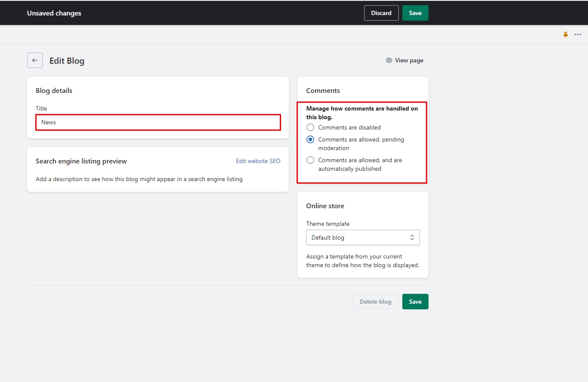Image resolution: width=588 pixels, height=382 pixels.
Task: Click the Comments card heading
Action: [x=323, y=90]
